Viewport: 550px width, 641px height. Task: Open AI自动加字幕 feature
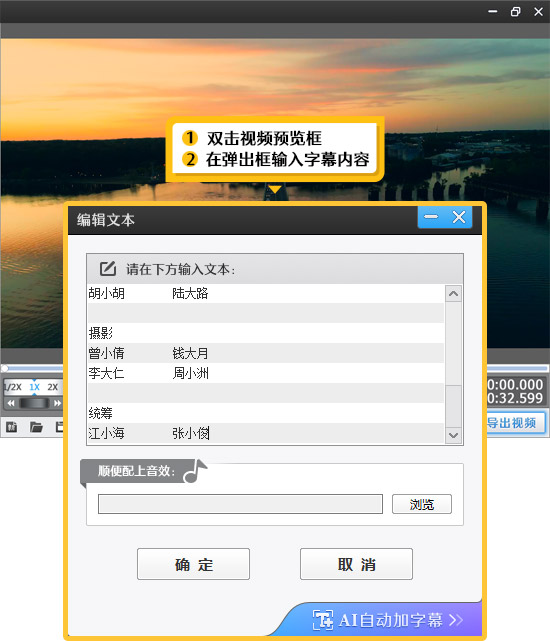(x=388, y=620)
